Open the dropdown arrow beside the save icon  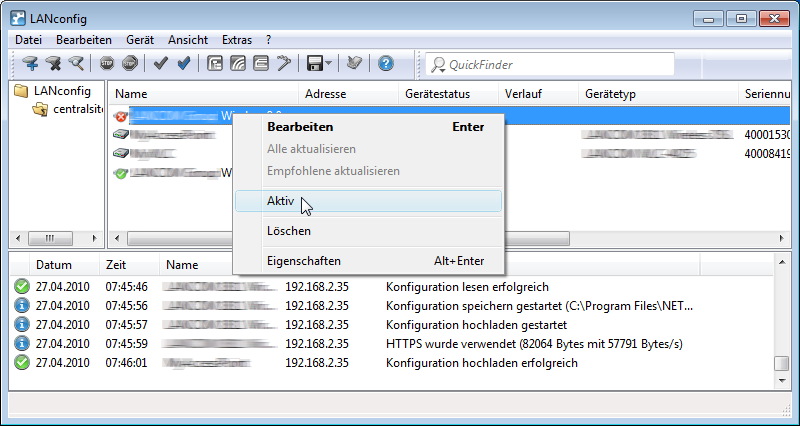(329, 64)
